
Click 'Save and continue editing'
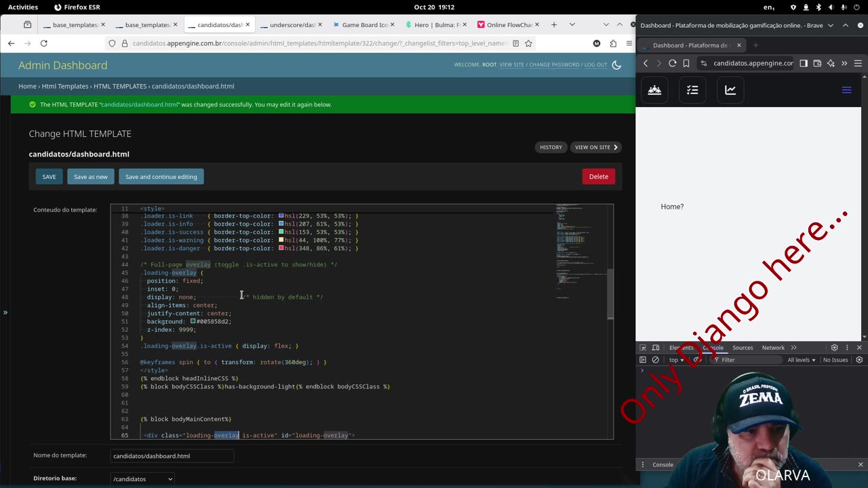[161, 177]
